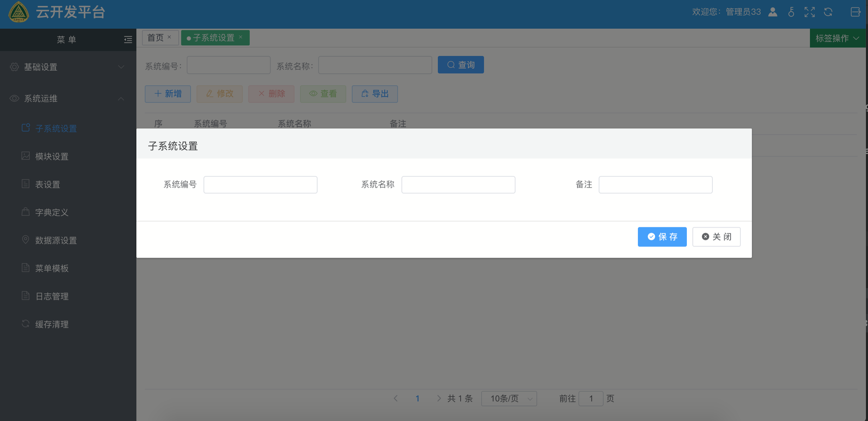This screenshot has height=421, width=868.
Task: Open the 标签操作 dropdown
Action: [x=837, y=38]
